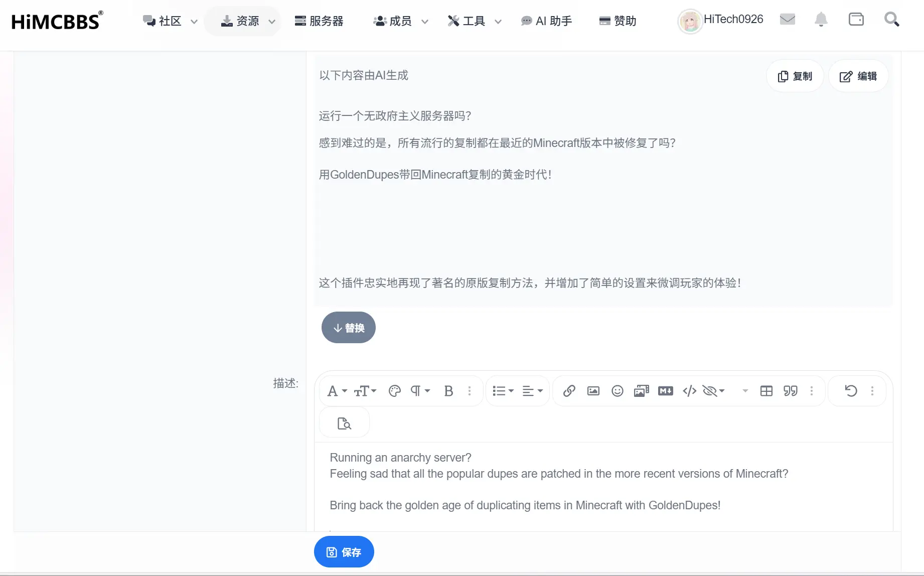This screenshot has width=924, height=576.
Task: Apply bold formatting
Action: 448,391
